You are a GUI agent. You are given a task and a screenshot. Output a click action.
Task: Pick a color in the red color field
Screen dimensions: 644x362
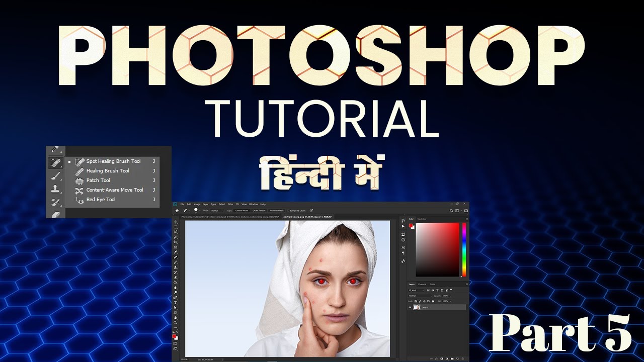pos(438,249)
